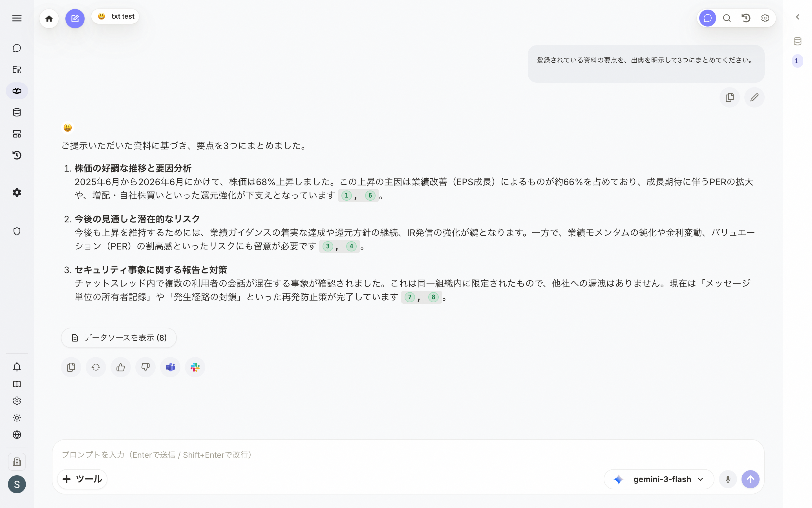Open settings gear in top-right toolbar
812x508 pixels.
[x=765, y=18]
